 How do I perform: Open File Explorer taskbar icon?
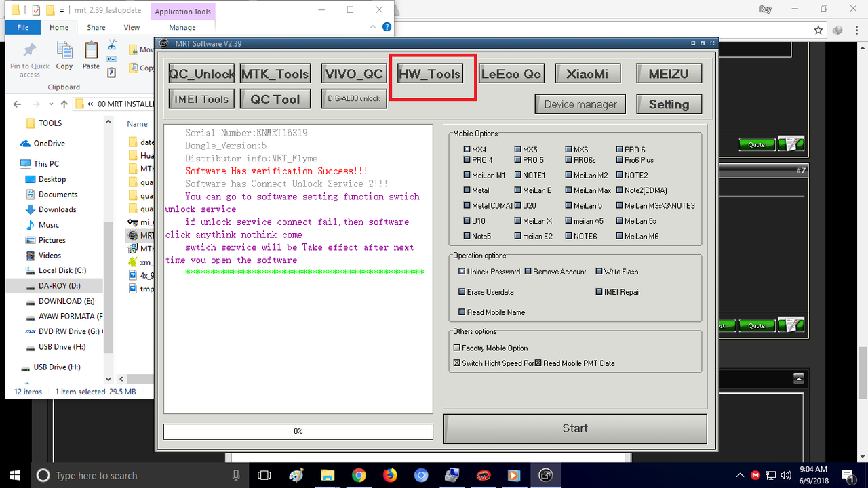[328, 475]
